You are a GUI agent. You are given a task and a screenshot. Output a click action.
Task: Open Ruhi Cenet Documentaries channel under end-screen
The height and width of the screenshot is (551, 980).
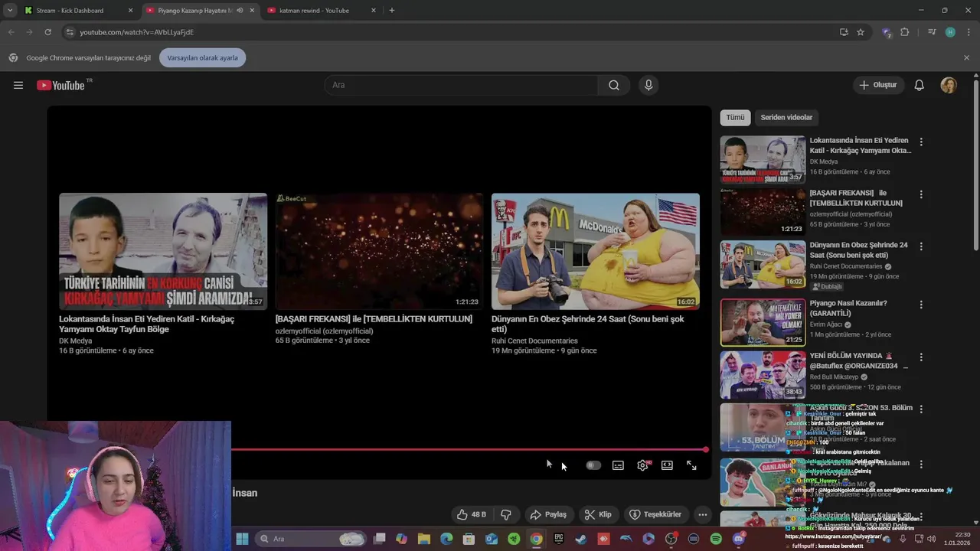(534, 341)
